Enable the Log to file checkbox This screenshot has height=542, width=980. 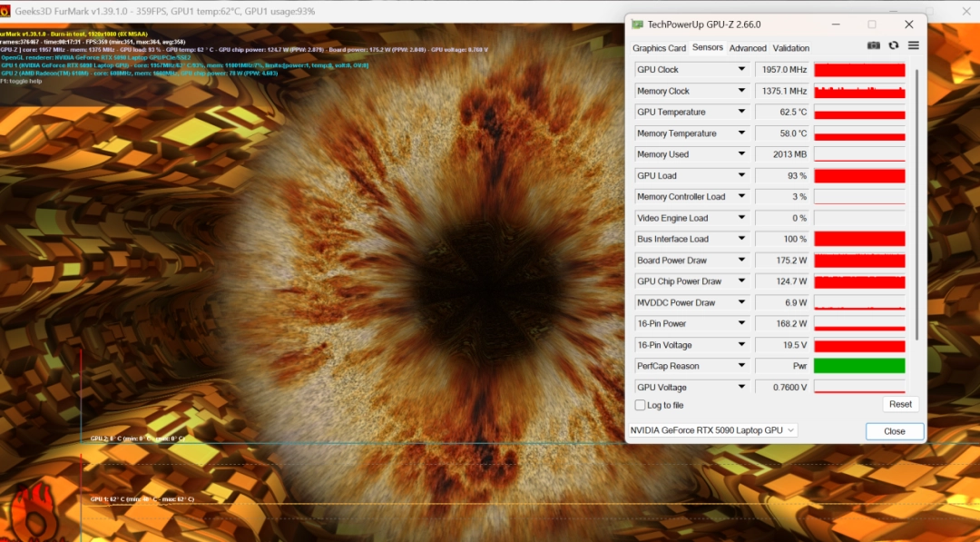coord(641,405)
